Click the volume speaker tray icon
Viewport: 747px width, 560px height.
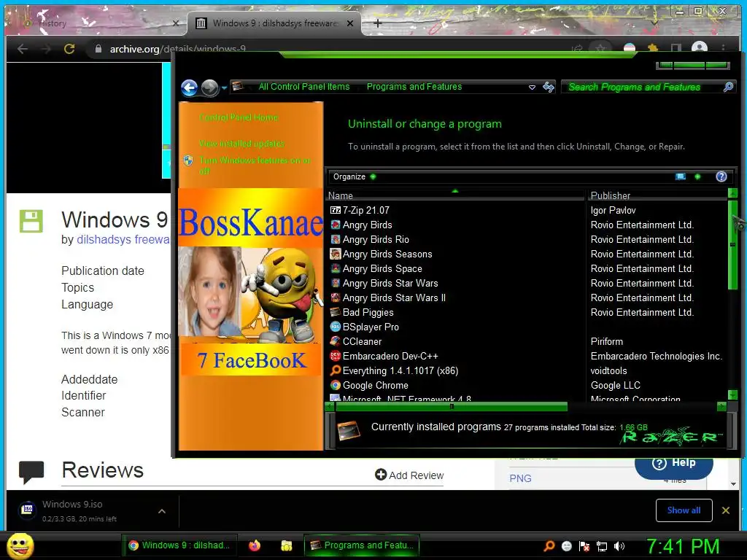click(619, 546)
